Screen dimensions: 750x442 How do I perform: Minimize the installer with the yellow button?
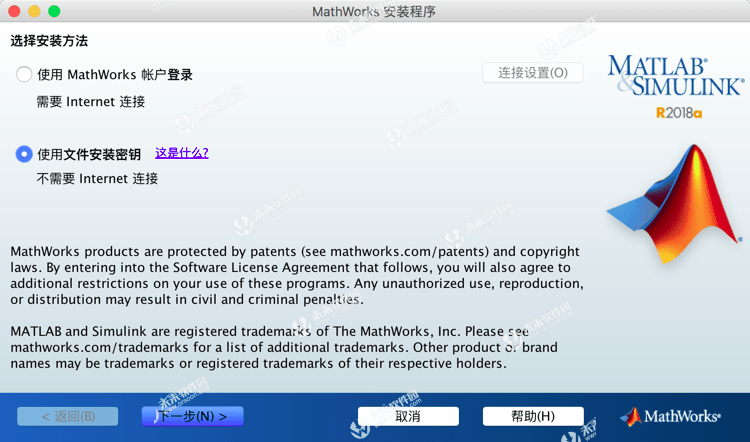[x=34, y=11]
